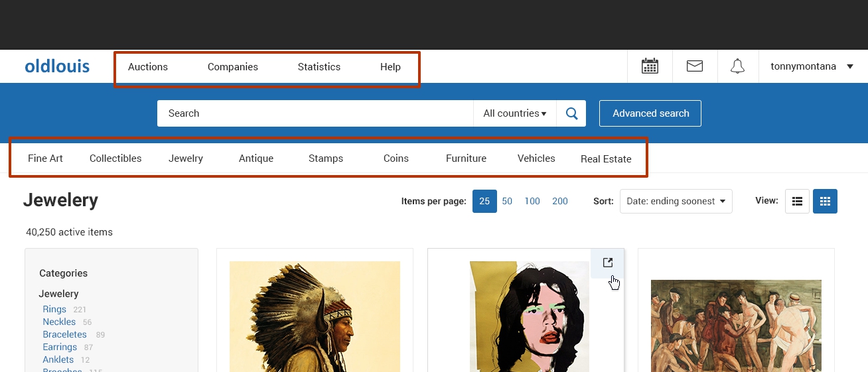The image size is (868, 372).
Task: Click the notifications bell icon
Action: click(x=737, y=66)
